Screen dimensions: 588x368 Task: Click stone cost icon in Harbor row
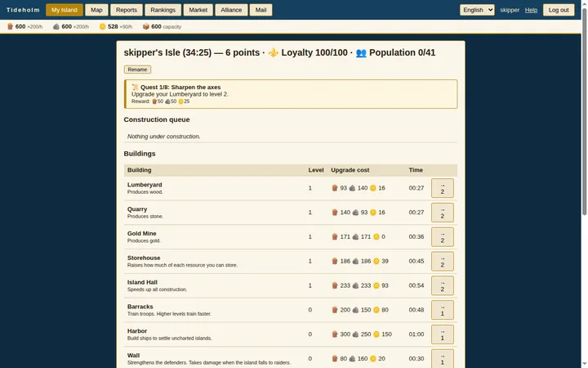[x=355, y=334]
